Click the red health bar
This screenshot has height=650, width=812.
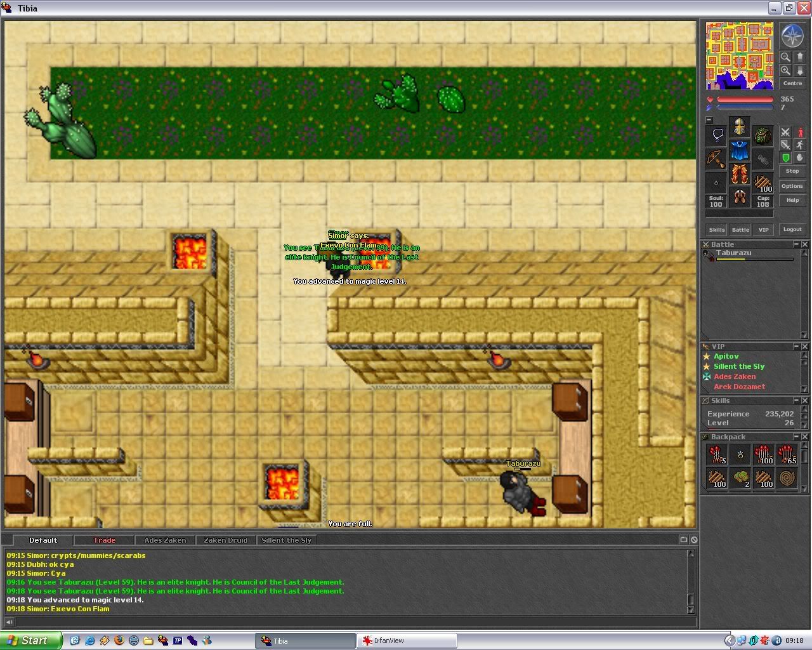coord(745,100)
